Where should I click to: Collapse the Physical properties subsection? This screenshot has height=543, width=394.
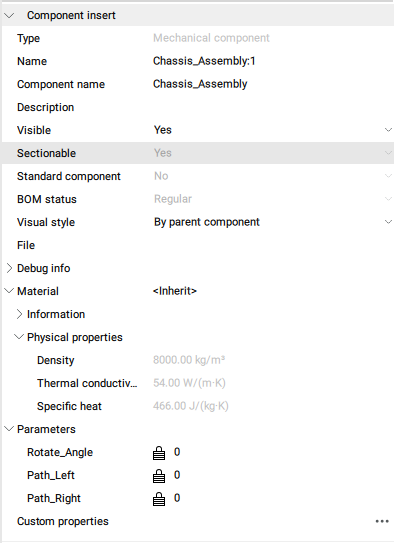point(19,337)
